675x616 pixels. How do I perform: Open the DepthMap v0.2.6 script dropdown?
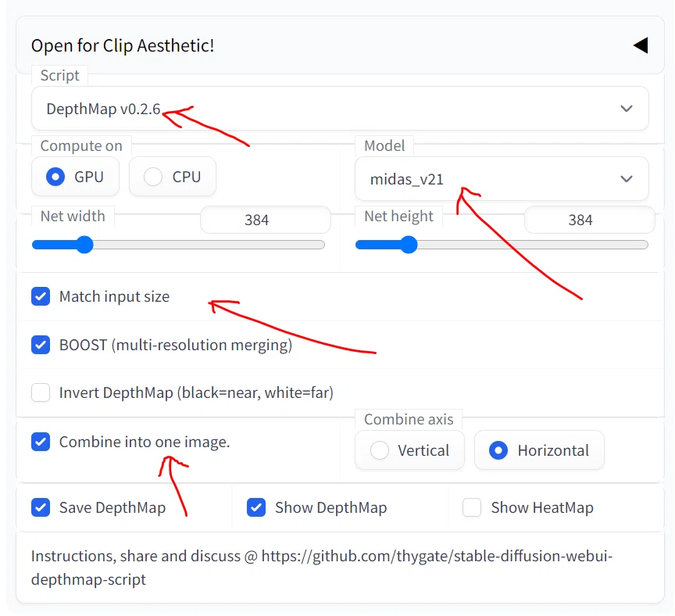[340, 109]
